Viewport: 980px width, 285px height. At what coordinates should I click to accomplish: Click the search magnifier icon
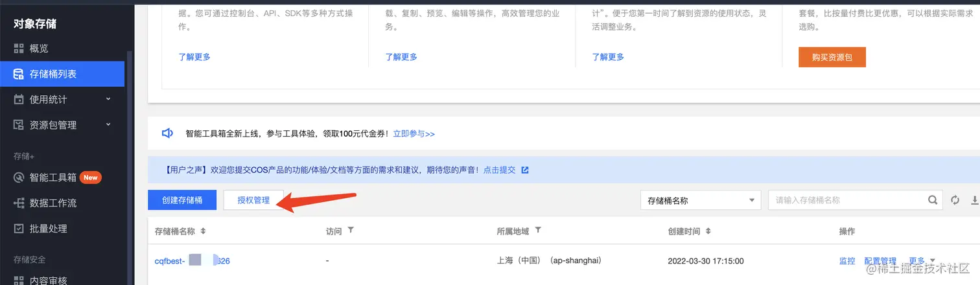click(933, 200)
